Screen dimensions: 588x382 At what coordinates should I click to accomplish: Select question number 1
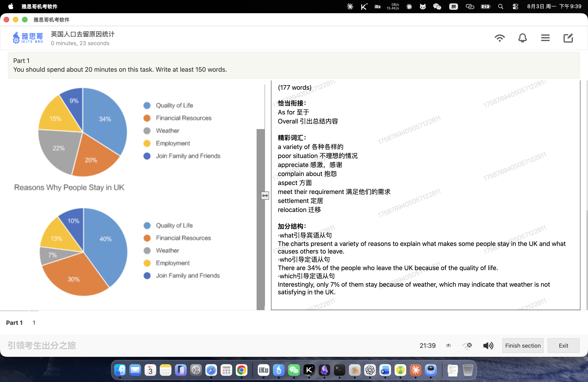point(34,322)
